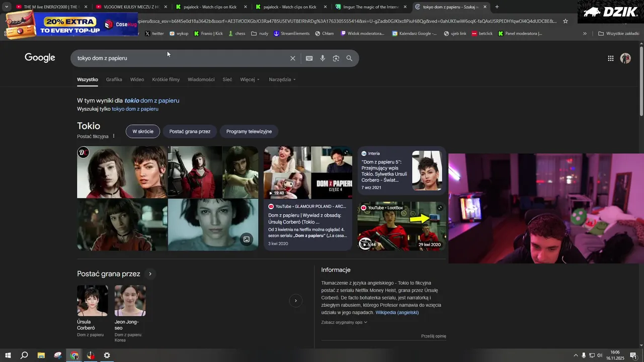Open the Google account avatar menu

point(625,58)
